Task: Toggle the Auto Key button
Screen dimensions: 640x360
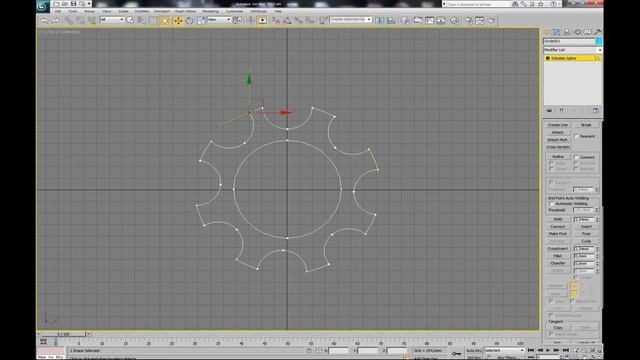Action: [473, 351]
